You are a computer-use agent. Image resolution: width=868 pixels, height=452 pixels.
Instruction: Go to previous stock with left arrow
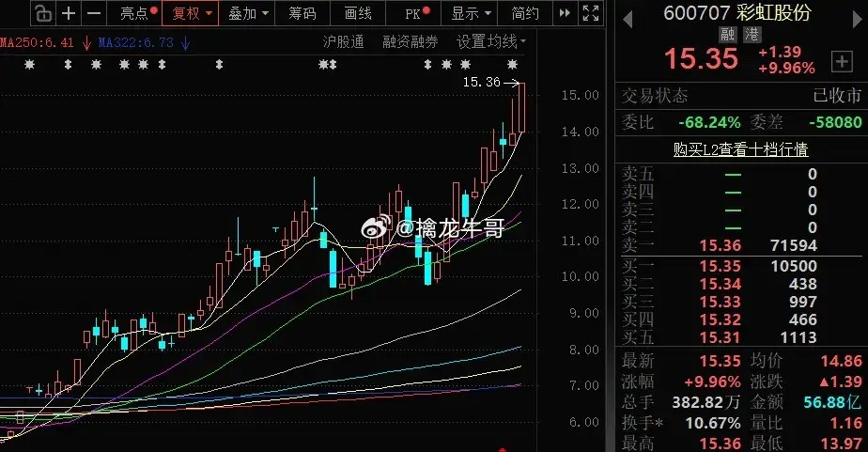coord(628,21)
